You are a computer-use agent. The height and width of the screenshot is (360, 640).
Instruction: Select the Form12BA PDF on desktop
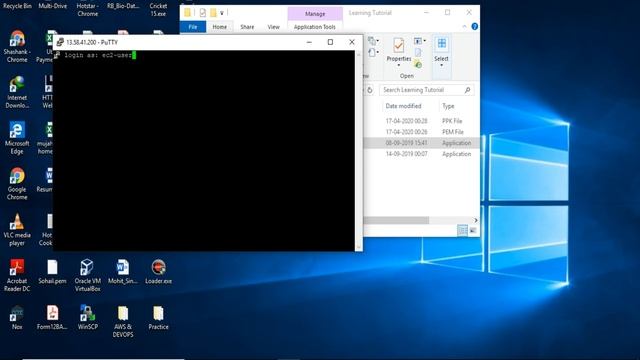52,318
